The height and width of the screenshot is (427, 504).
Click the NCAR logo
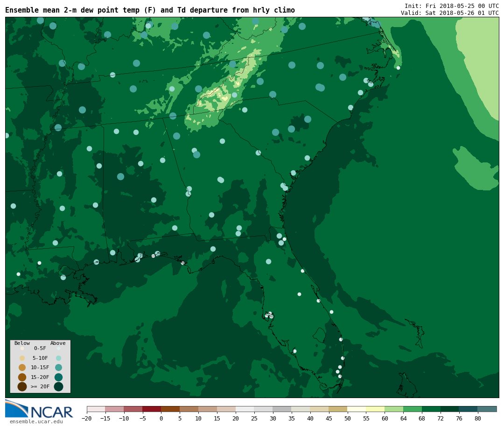(39, 409)
